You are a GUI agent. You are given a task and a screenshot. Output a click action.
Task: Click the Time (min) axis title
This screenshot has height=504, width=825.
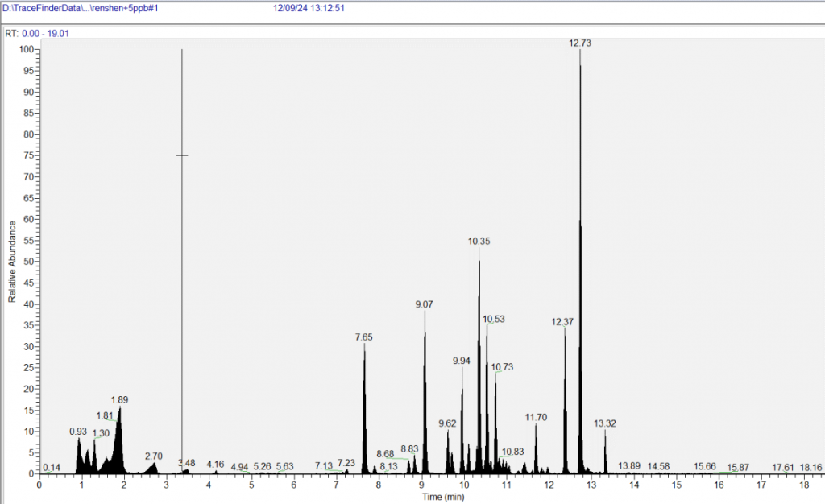443,498
